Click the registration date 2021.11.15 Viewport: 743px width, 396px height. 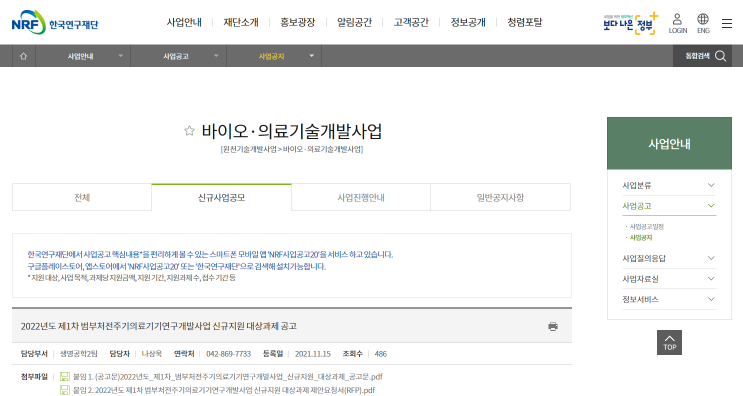(313, 354)
